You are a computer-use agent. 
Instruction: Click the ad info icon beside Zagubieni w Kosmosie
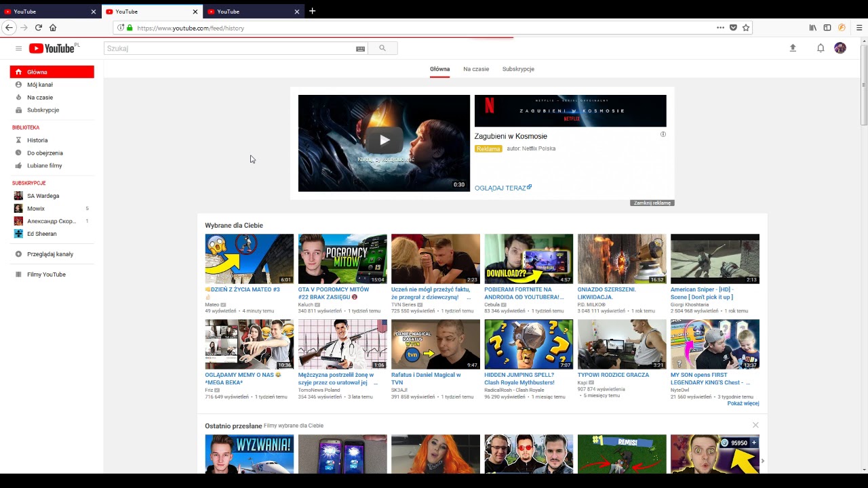pyautogui.click(x=663, y=134)
